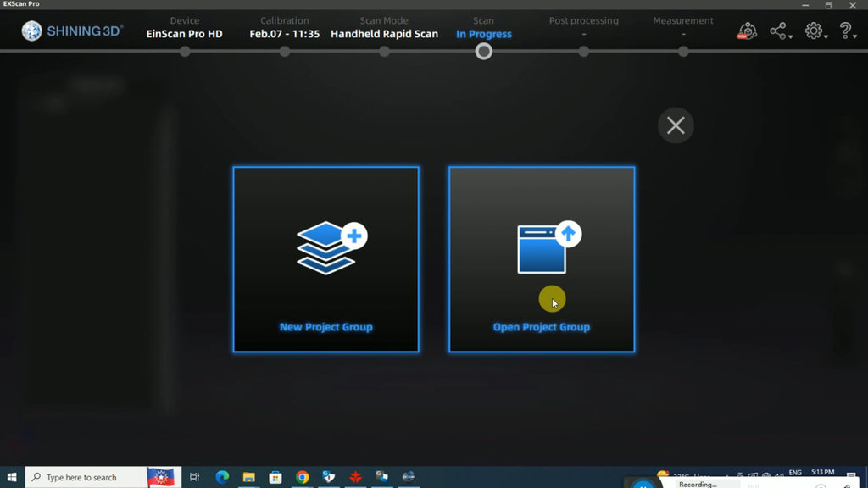The width and height of the screenshot is (868, 488).
Task: Open Microsoft Edge from the taskbar
Action: [x=222, y=477]
